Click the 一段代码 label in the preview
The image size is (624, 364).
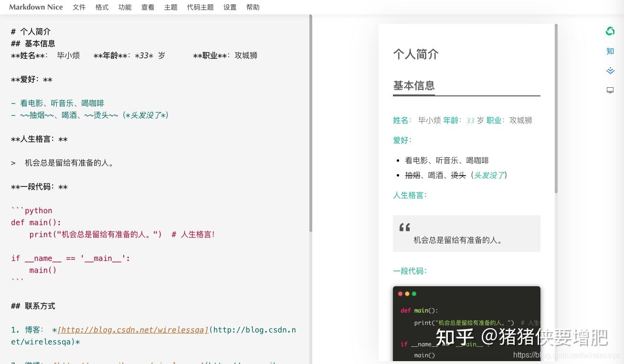click(x=410, y=271)
